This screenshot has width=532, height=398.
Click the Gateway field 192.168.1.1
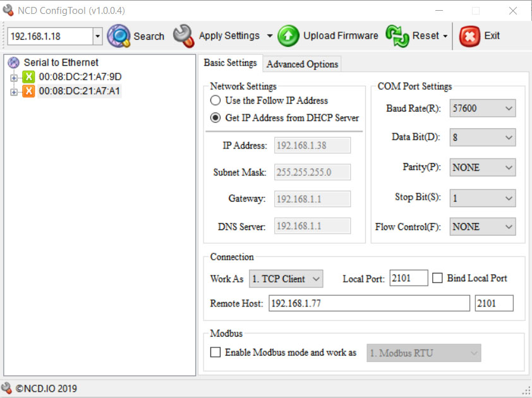click(312, 199)
